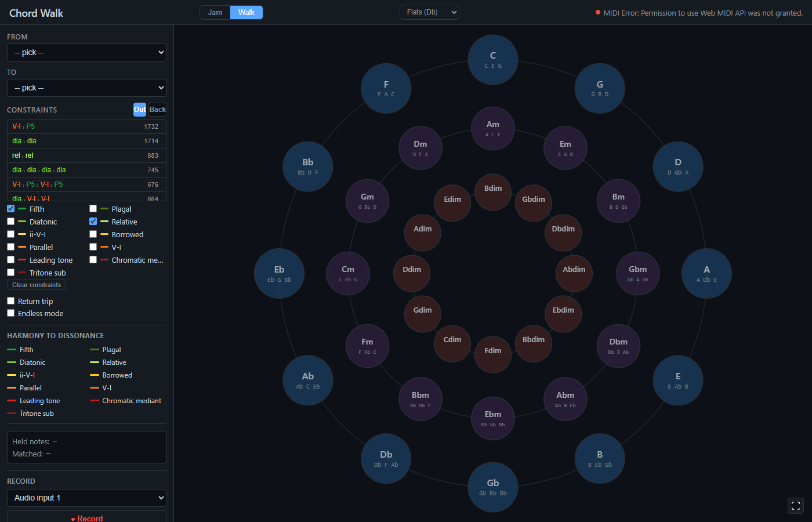This screenshot has width=812, height=522.
Task: Select the F major chord node
Action: [386, 88]
